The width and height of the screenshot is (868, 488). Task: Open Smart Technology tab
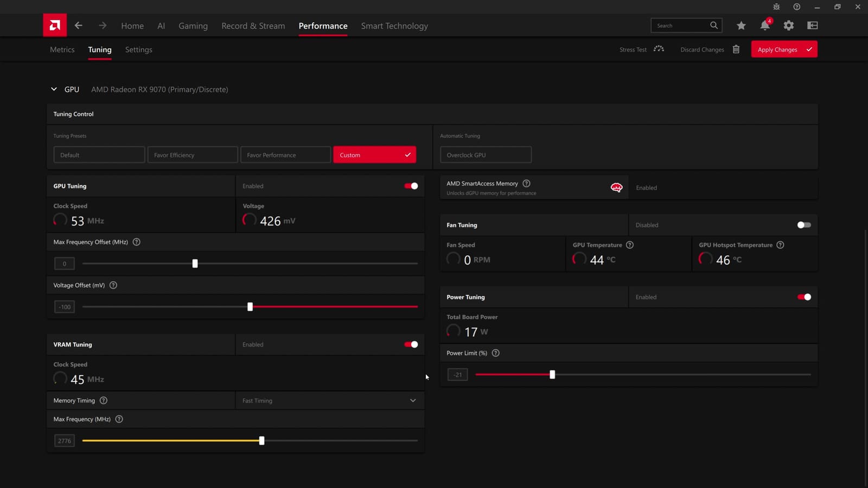pyautogui.click(x=394, y=25)
